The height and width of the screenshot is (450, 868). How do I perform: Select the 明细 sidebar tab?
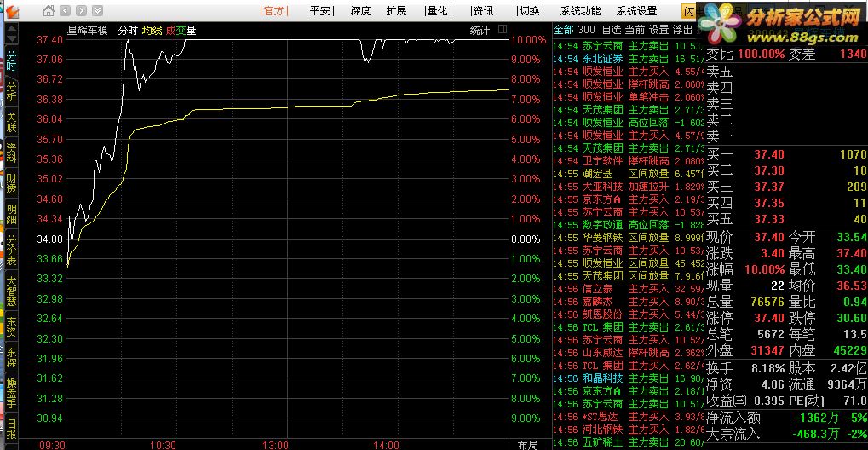tap(12, 214)
